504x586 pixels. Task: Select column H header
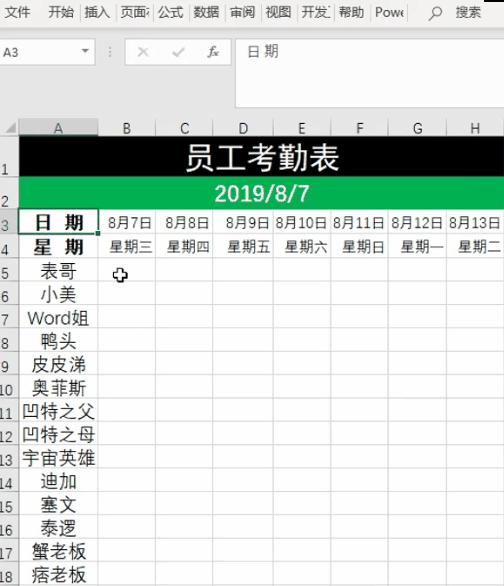[475, 128]
